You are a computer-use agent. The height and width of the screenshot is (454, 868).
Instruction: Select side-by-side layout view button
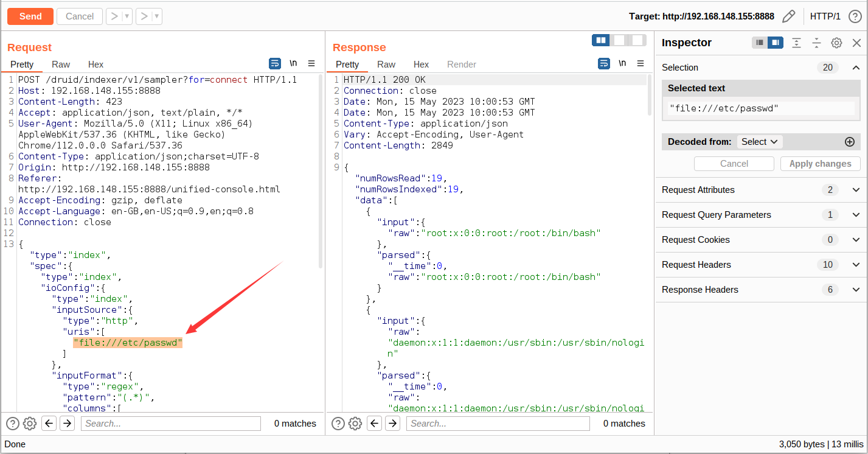(x=601, y=40)
